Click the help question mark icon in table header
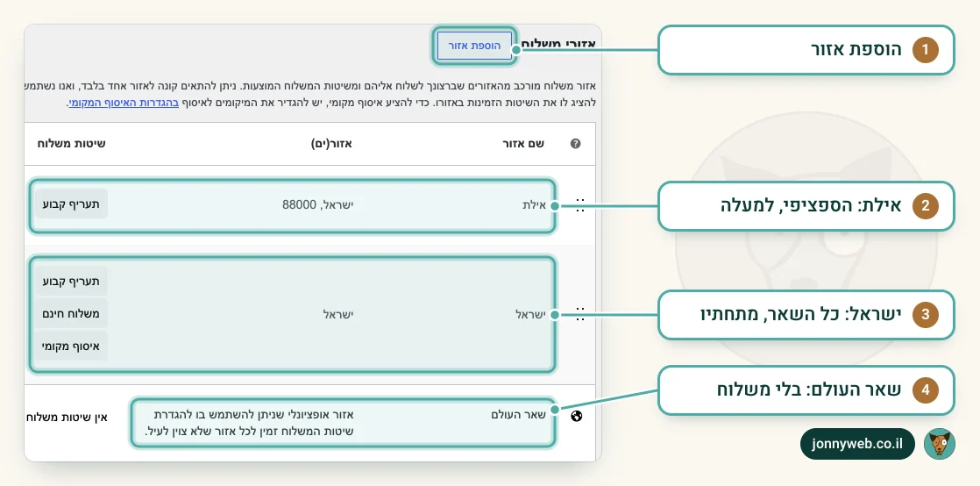The height and width of the screenshot is (486, 980). pos(576,143)
